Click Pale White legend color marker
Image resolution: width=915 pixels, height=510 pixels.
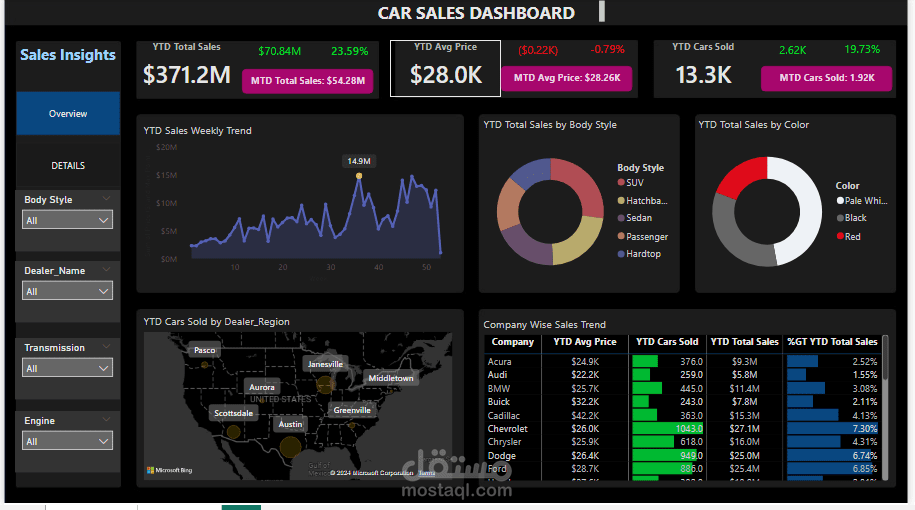point(840,201)
